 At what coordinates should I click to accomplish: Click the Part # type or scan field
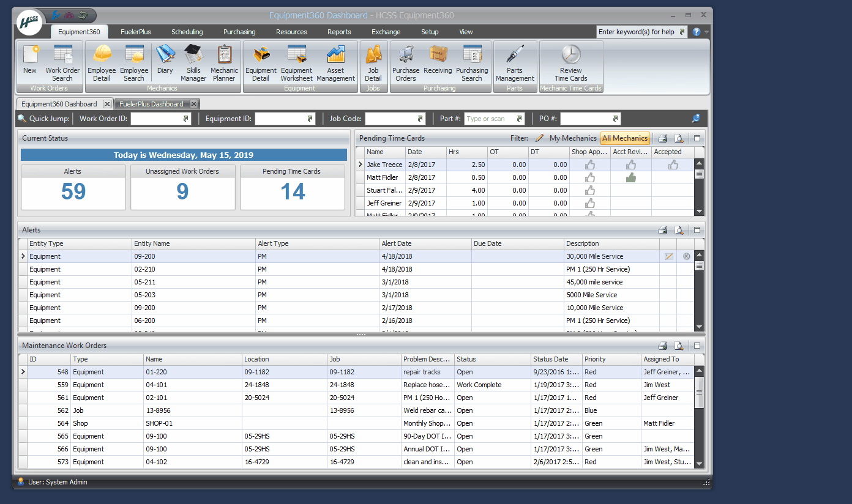pos(489,119)
